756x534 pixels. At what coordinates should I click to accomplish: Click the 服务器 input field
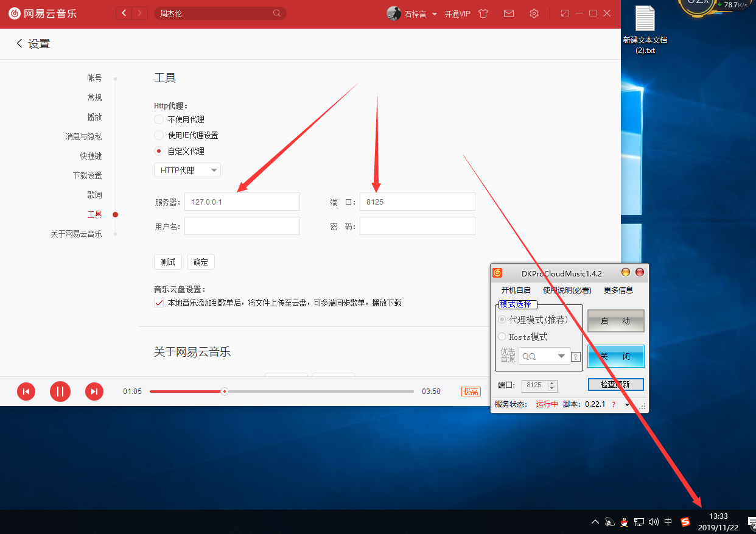[x=242, y=202]
